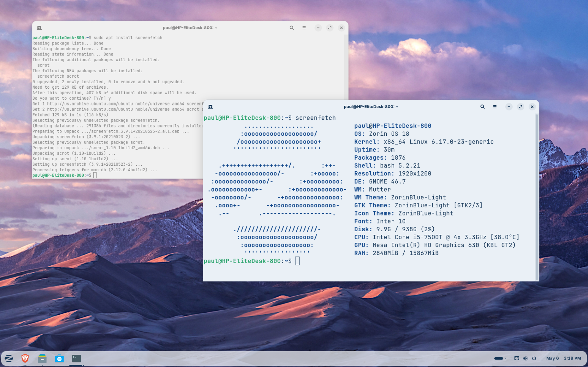Open hamburger menu of back terminal window
Viewport: 588px width, 367px height.
click(x=304, y=28)
